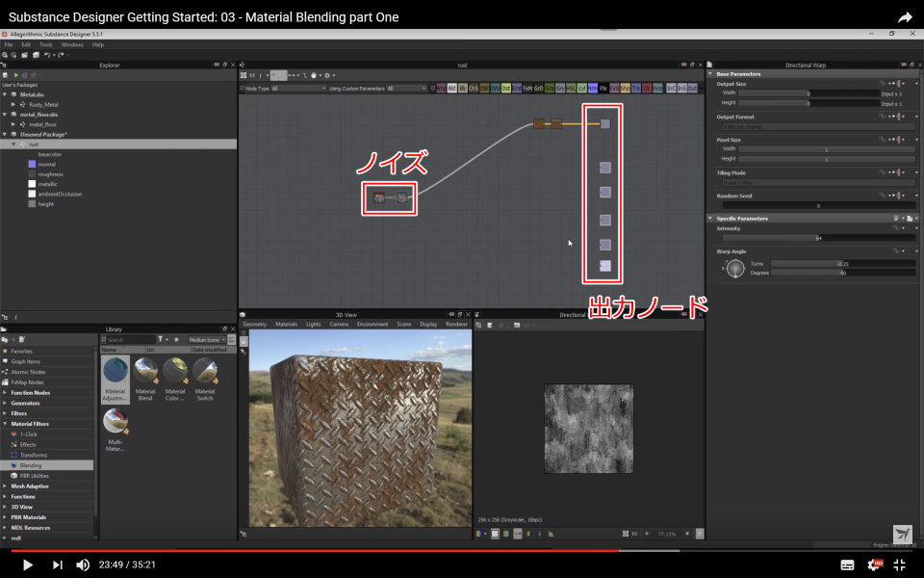Skip to the next video
The image size is (924, 578).
[57, 565]
